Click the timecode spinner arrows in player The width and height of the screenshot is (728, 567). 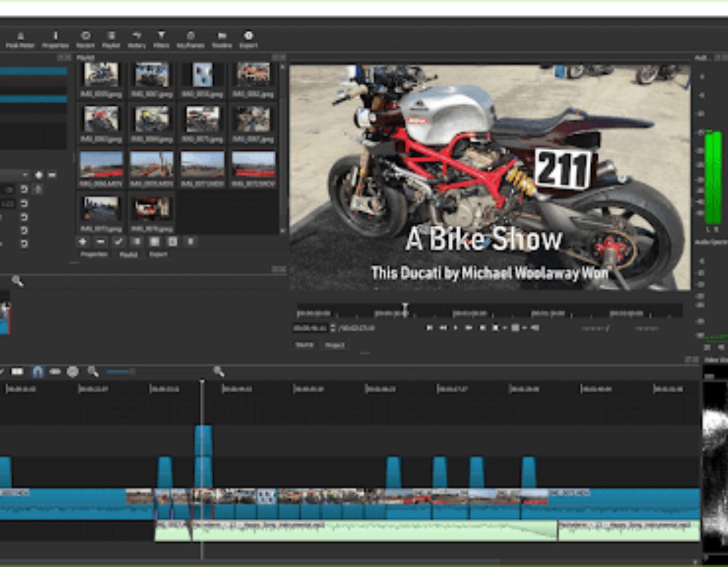(333, 328)
